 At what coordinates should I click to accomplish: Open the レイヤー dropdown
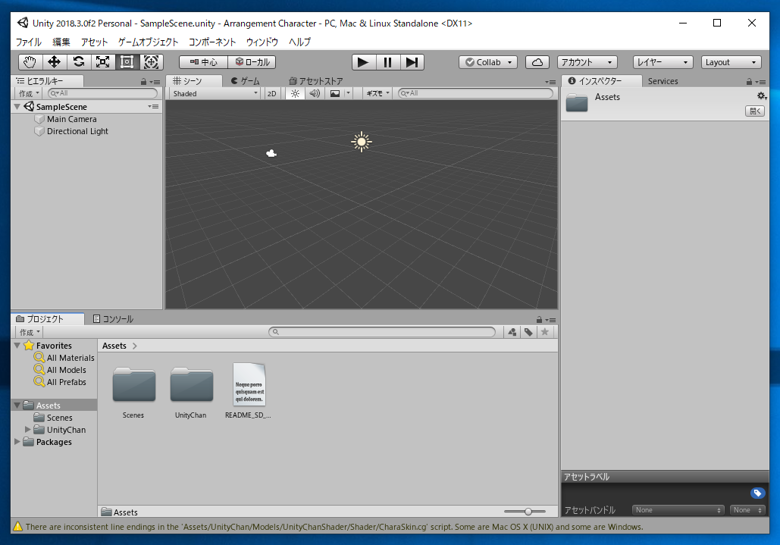[x=663, y=62]
